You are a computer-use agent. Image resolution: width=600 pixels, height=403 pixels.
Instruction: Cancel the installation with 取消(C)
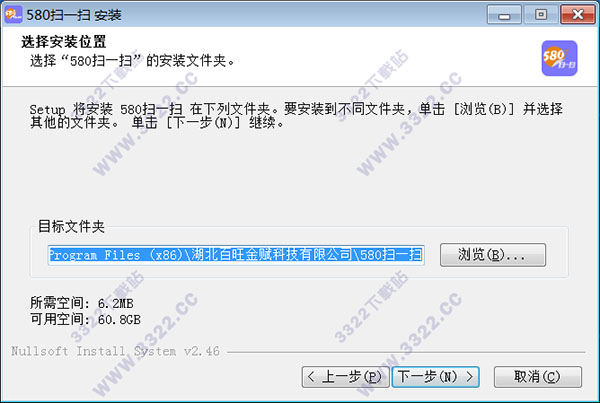tap(538, 377)
